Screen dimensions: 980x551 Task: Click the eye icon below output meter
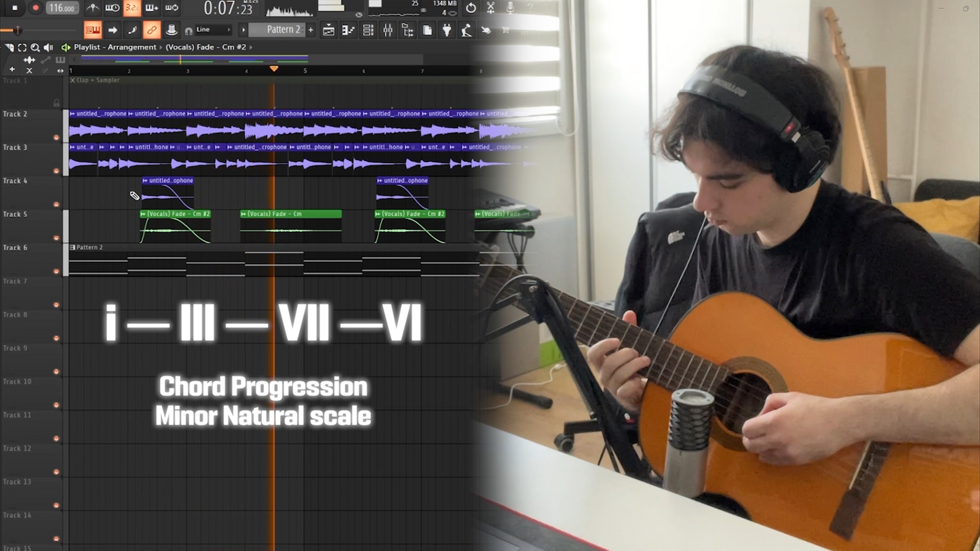pos(359,14)
